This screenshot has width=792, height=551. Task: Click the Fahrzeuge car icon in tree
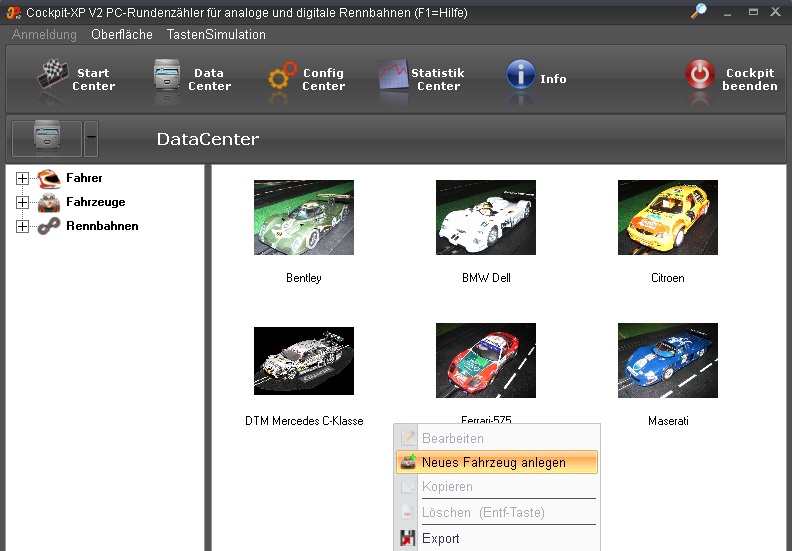click(x=49, y=202)
